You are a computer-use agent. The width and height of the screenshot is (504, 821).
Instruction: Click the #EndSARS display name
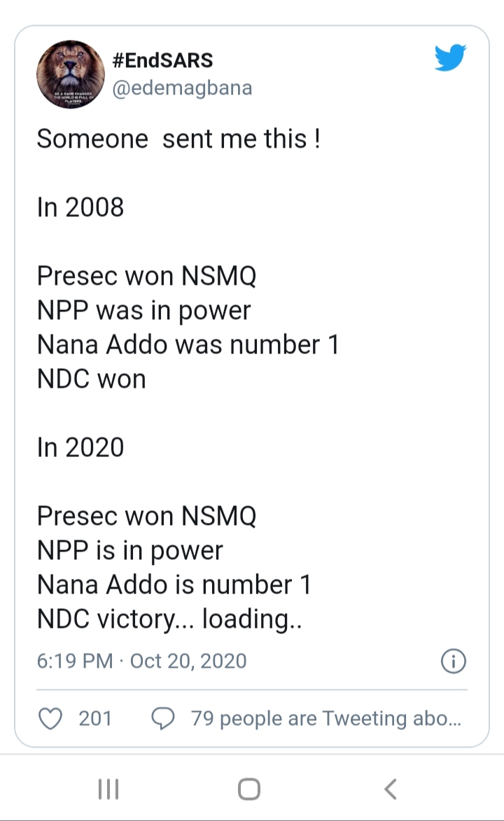tap(162, 61)
